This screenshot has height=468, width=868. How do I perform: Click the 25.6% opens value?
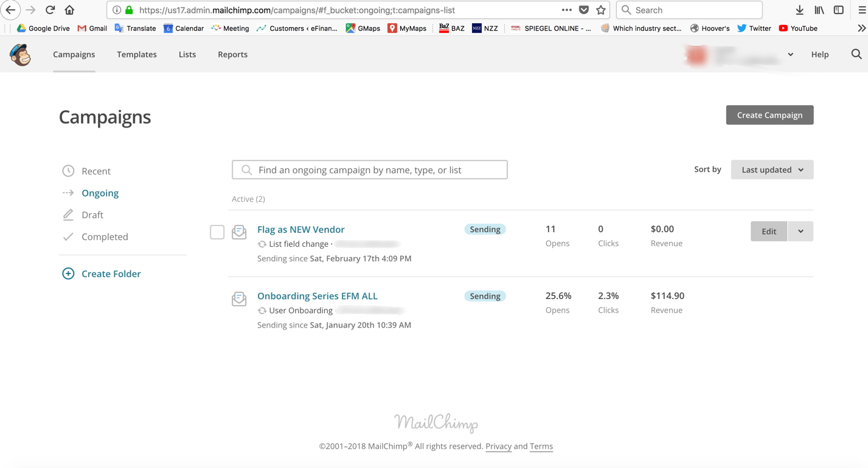click(x=558, y=296)
